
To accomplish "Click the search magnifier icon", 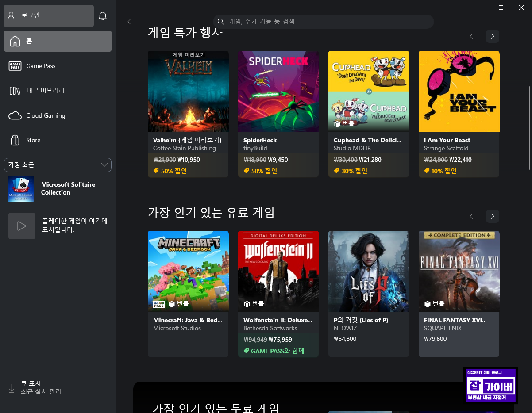I will point(221,21).
